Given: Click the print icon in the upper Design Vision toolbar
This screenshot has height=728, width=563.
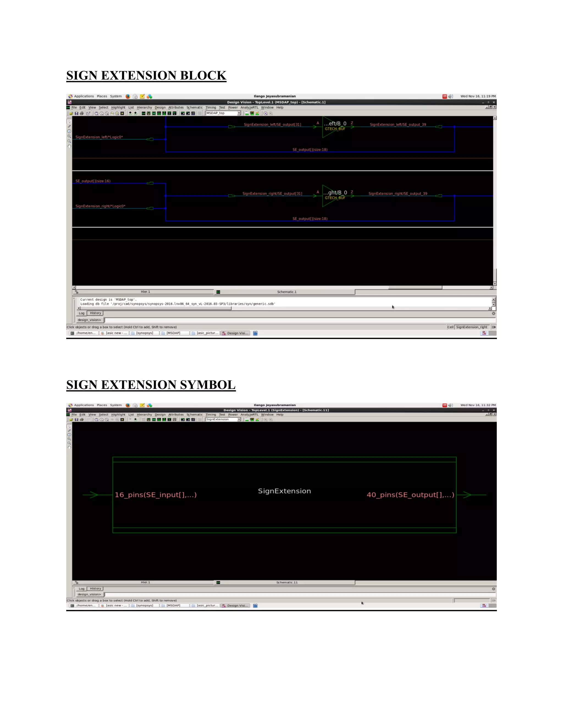Looking at the screenshot, I should [81, 113].
